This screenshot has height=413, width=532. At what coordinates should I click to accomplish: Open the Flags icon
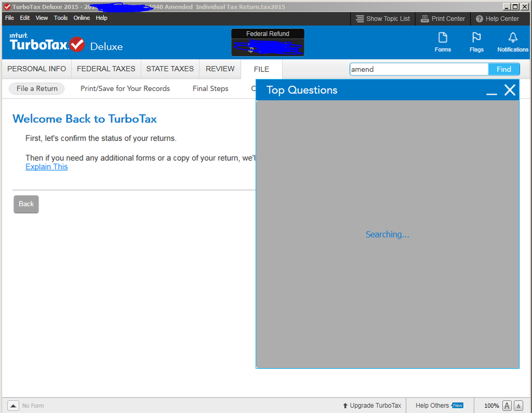(x=477, y=42)
